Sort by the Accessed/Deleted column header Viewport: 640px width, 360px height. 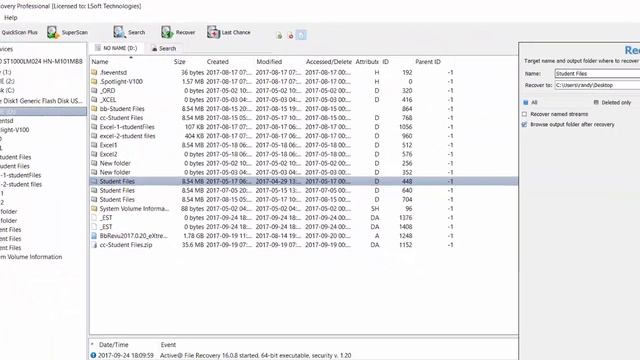pos(329,62)
